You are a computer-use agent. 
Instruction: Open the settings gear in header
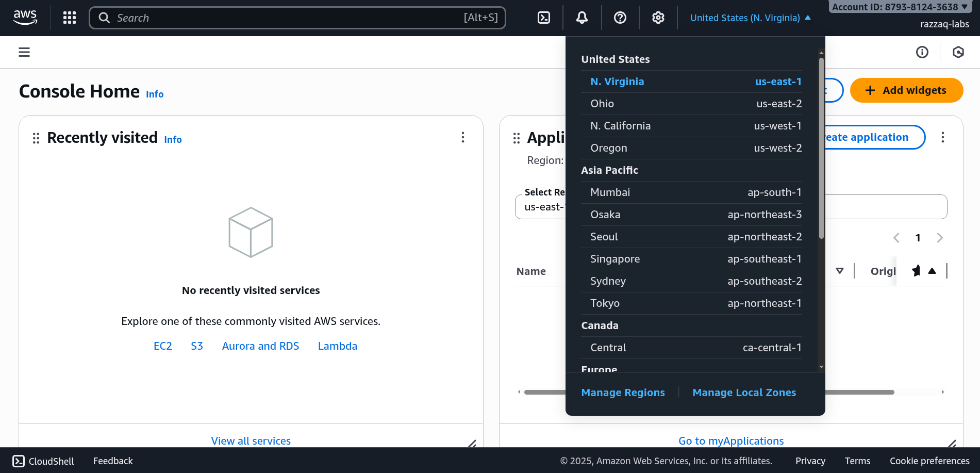point(658,18)
